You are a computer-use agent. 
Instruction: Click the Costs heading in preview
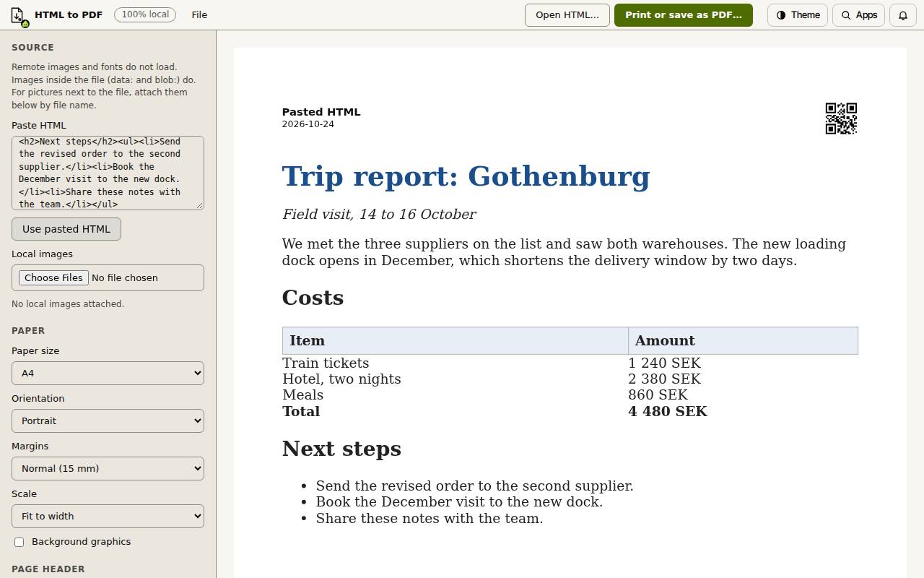coord(313,298)
